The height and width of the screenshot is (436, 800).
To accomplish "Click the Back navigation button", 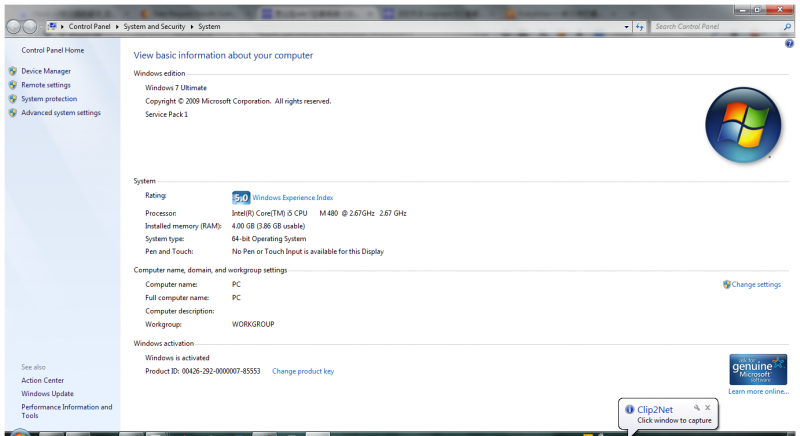I will 14,27.
